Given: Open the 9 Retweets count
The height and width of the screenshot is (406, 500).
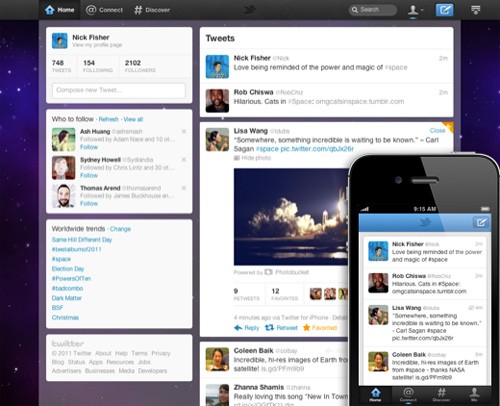Looking at the screenshot, I should pyautogui.click(x=246, y=294).
